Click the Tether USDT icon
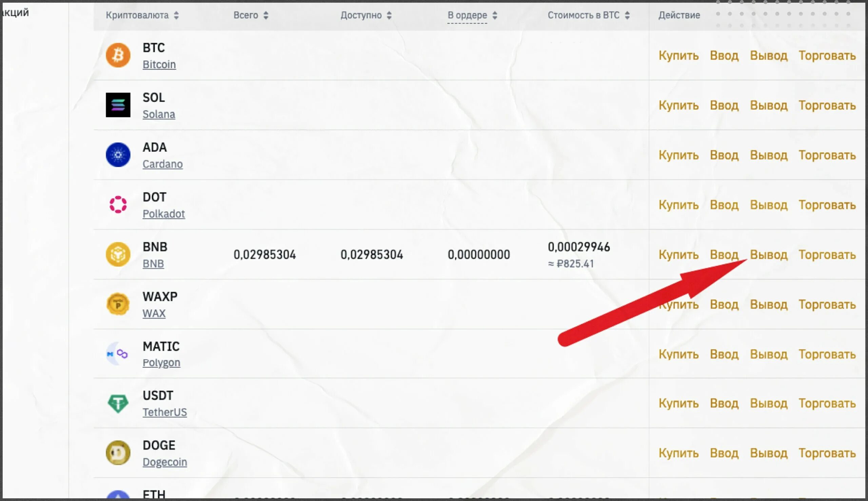Image resolution: width=868 pixels, height=501 pixels. [x=118, y=403]
